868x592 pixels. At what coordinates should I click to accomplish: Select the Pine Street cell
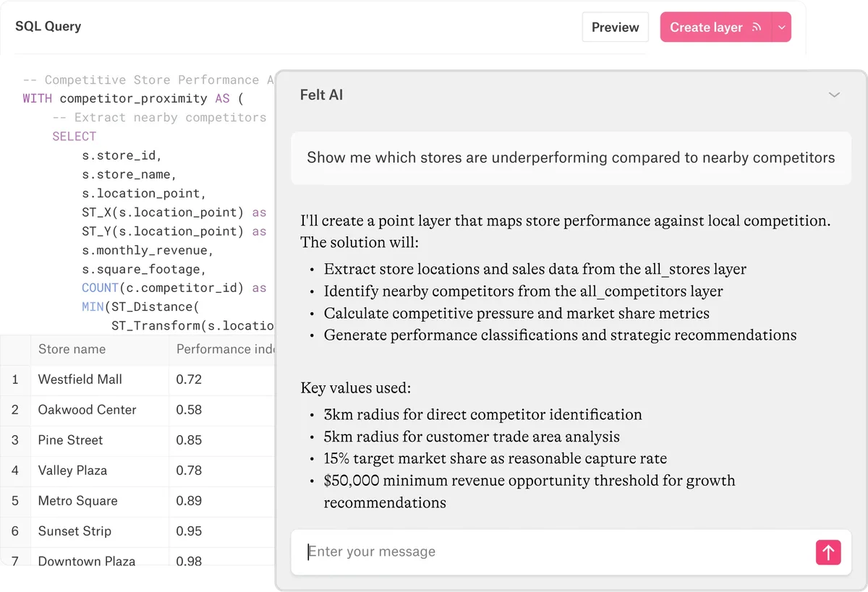point(100,440)
